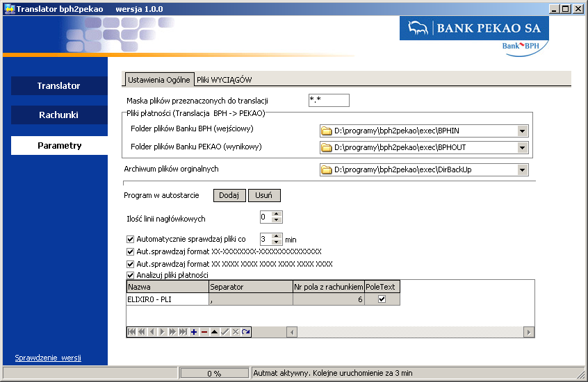Click Usuń autostart button

264,195
